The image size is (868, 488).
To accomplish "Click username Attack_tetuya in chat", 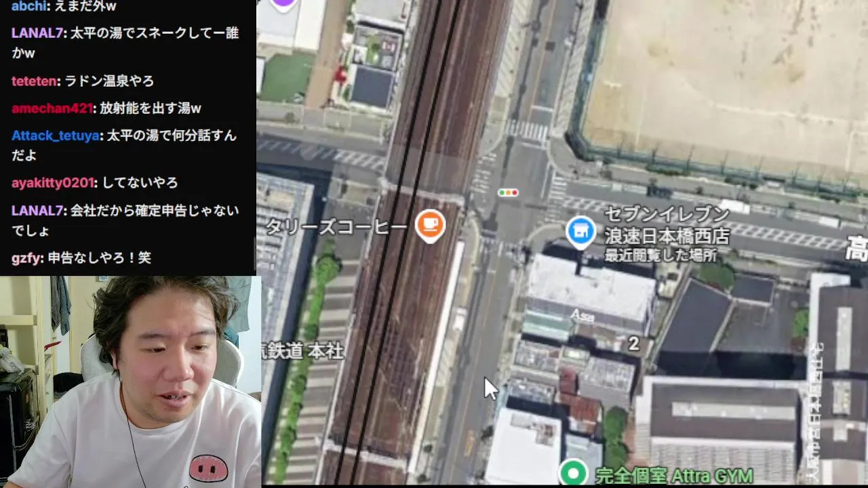I will 56,136.
